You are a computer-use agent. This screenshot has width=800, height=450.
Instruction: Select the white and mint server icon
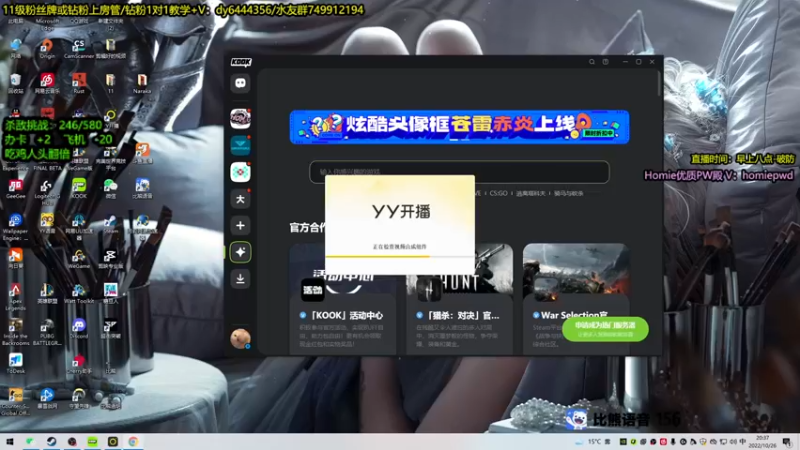[240, 172]
